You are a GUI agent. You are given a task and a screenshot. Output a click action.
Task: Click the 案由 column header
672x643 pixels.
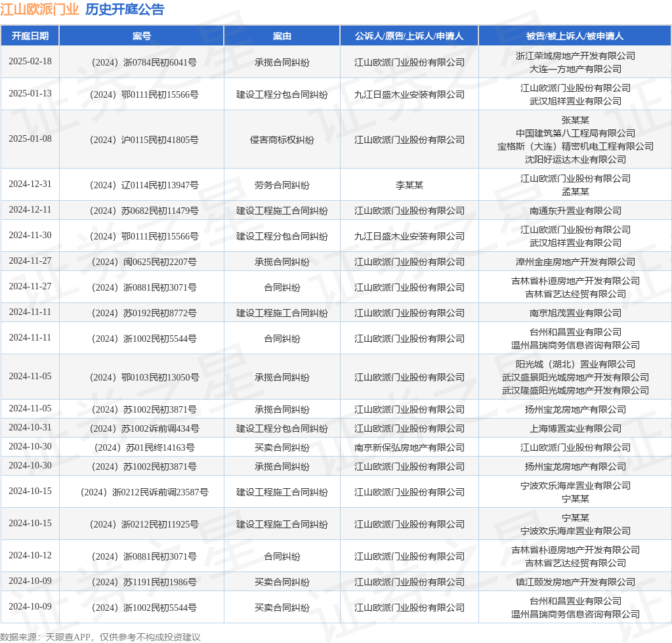click(x=282, y=36)
